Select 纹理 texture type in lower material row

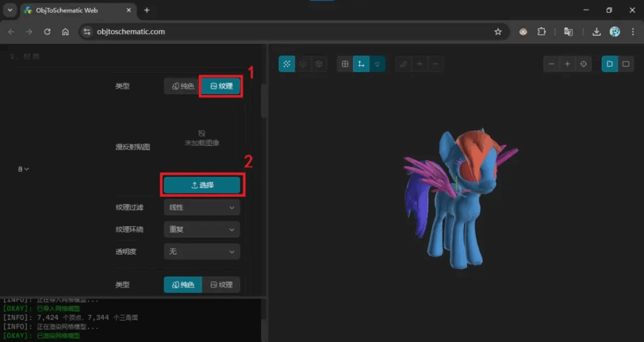click(x=221, y=285)
